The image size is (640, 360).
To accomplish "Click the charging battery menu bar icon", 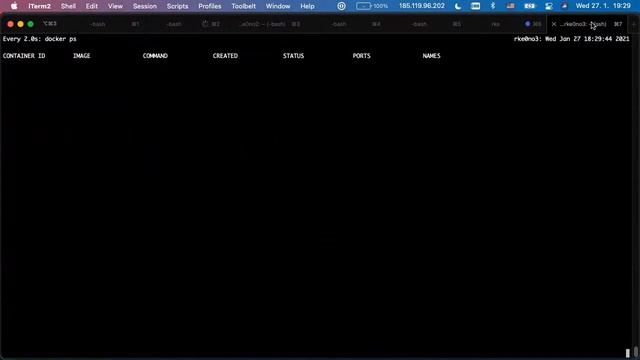I will point(529,6).
